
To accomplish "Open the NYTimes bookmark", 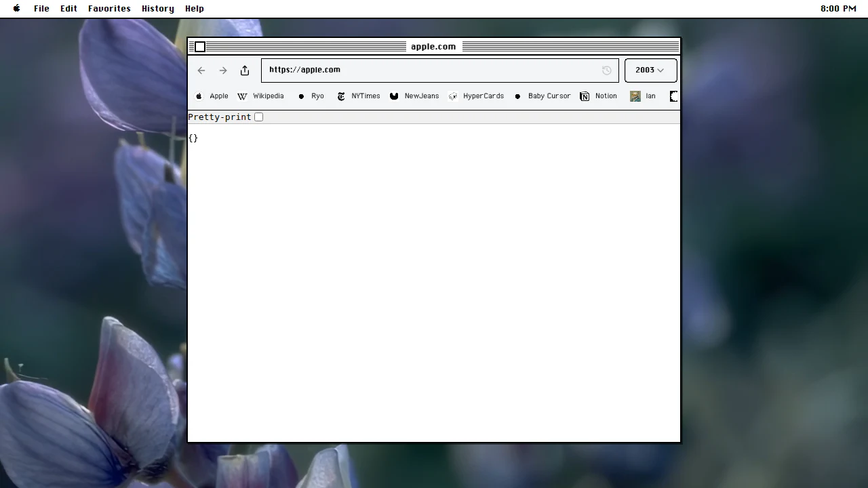I will point(359,96).
